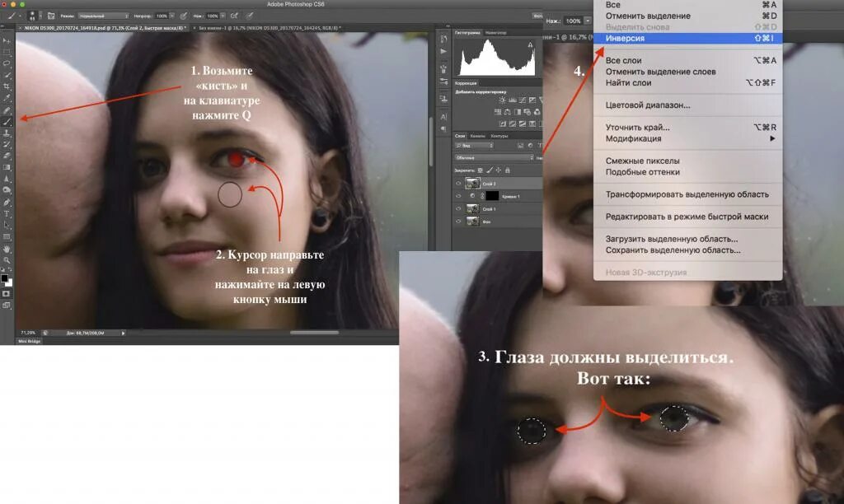Add a Brightness/Contrast adjustment
This screenshot has width=844, height=504.
[502, 100]
